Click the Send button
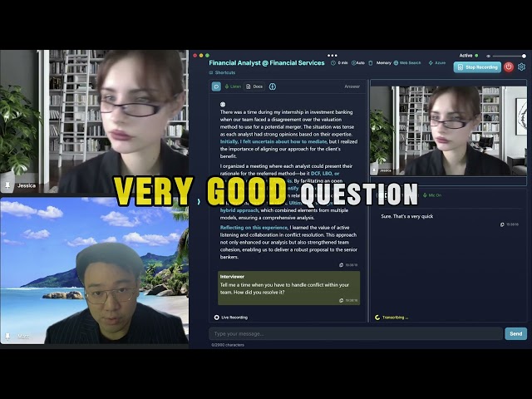532x399 pixels. pyautogui.click(x=515, y=334)
